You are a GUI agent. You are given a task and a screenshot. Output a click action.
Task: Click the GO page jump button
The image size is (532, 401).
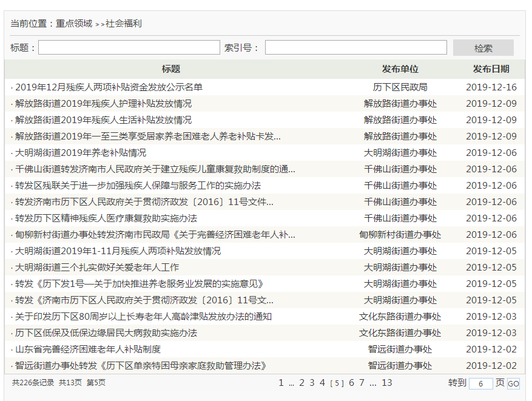(513, 383)
